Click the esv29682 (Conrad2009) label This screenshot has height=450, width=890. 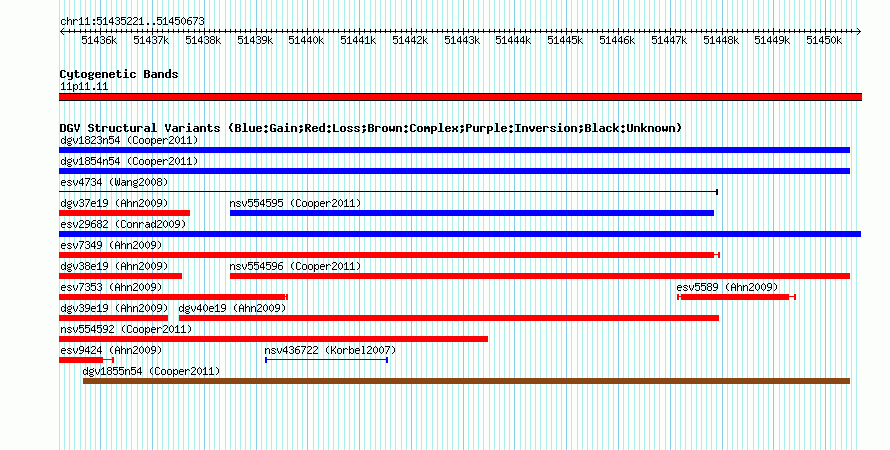(x=123, y=224)
